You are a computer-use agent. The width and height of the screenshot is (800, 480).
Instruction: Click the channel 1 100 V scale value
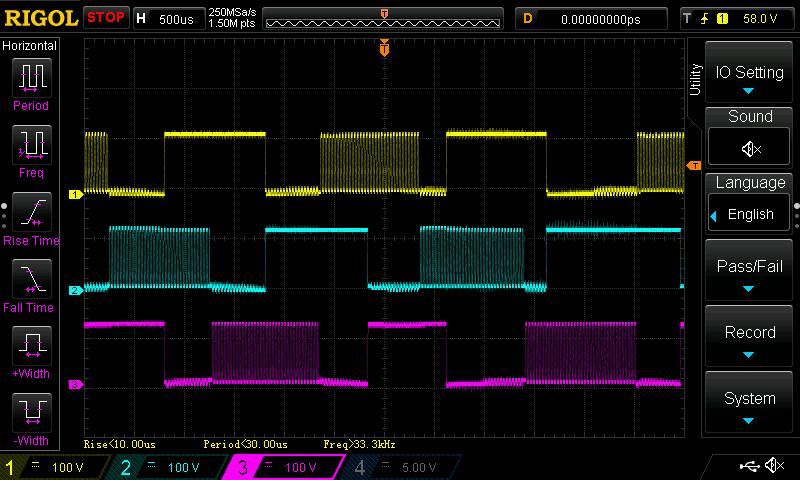point(67,467)
